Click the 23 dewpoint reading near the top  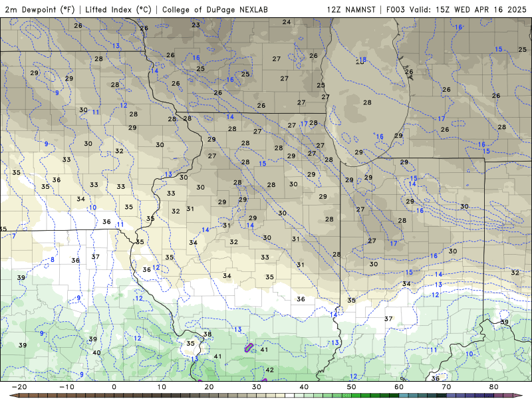pyautogui.click(x=196, y=25)
